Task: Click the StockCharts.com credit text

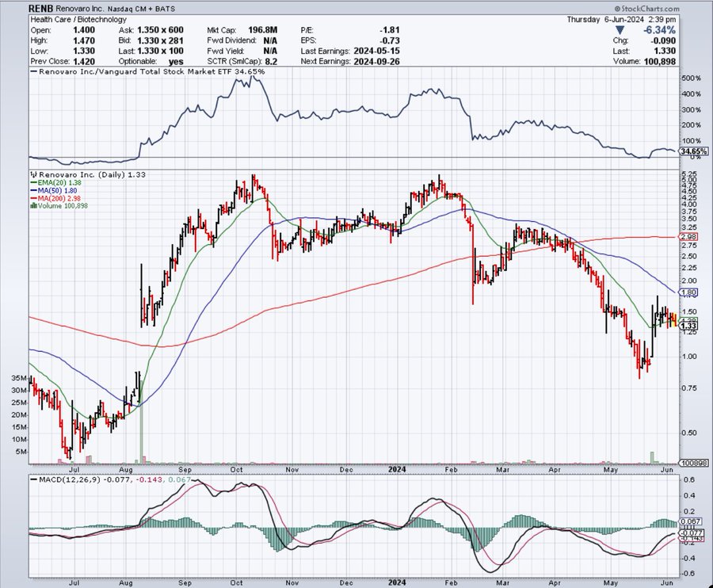Action: 647,9
